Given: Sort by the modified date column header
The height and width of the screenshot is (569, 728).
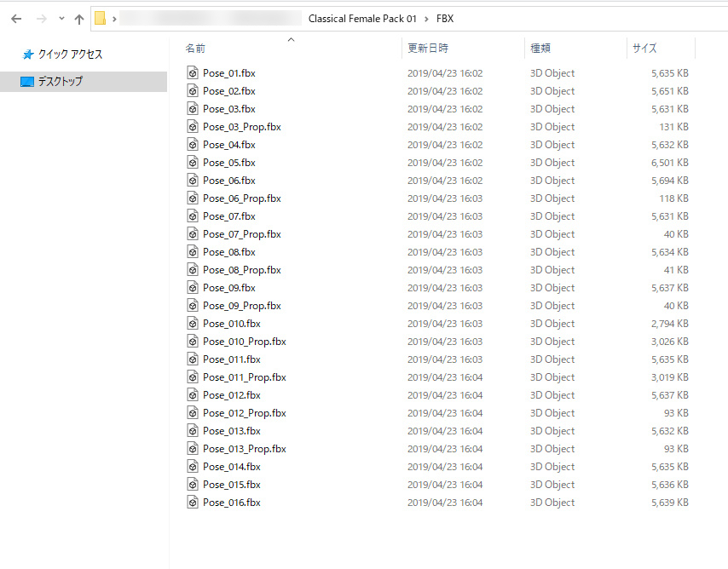Looking at the screenshot, I should 427,49.
